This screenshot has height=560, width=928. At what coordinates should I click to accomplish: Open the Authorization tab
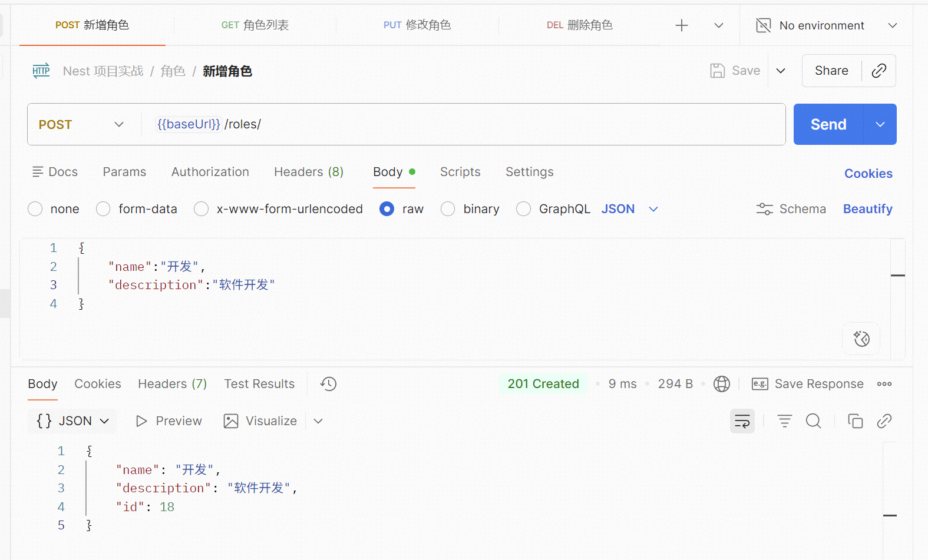[210, 172]
